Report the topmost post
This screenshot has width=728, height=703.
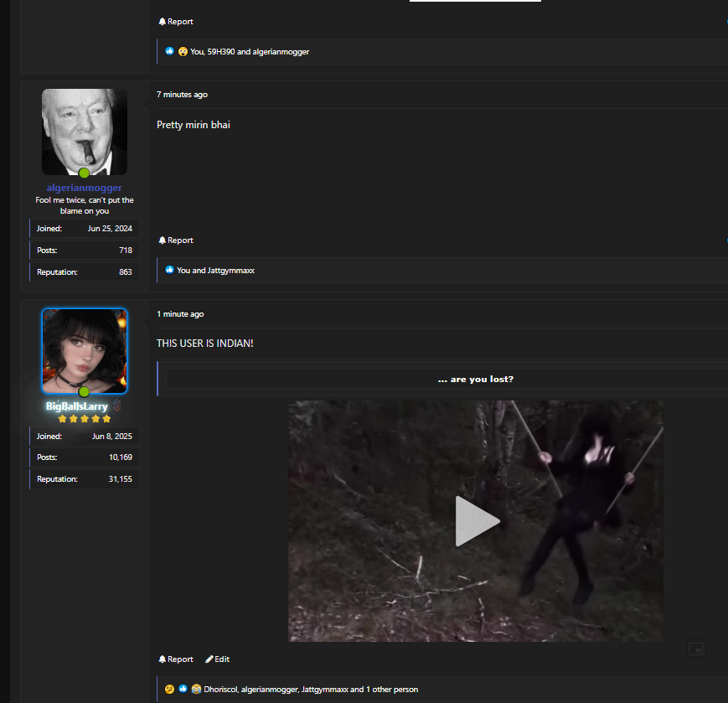click(175, 22)
